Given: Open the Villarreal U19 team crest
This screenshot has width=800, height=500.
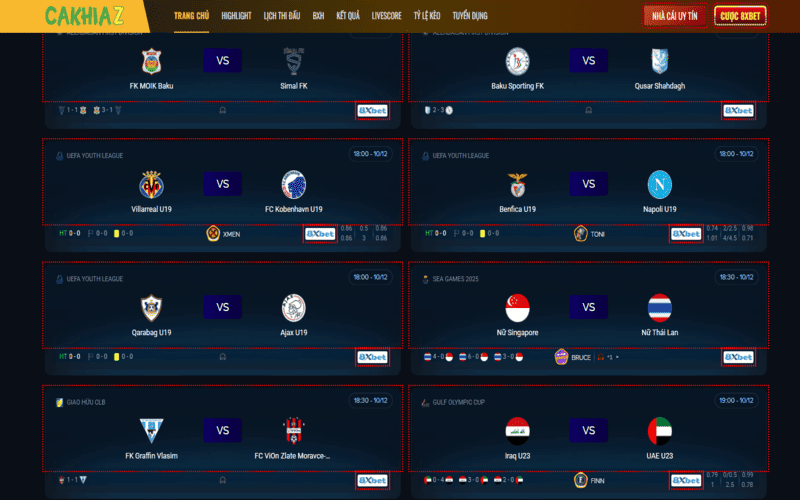Looking at the screenshot, I should click(x=152, y=185).
